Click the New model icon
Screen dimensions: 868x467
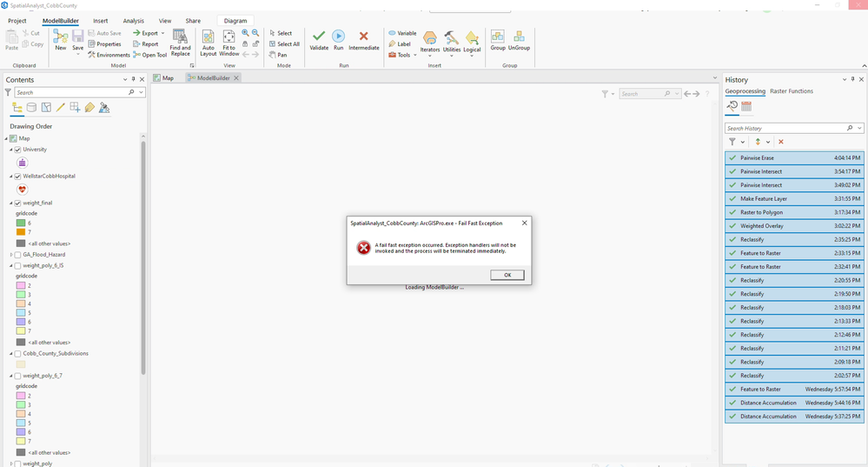[x=60, y=40]
